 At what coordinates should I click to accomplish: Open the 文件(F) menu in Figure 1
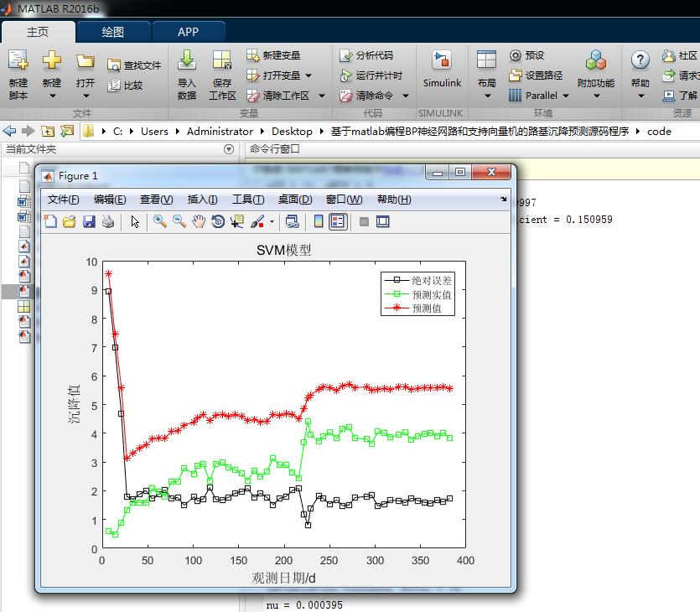point(64,200)
